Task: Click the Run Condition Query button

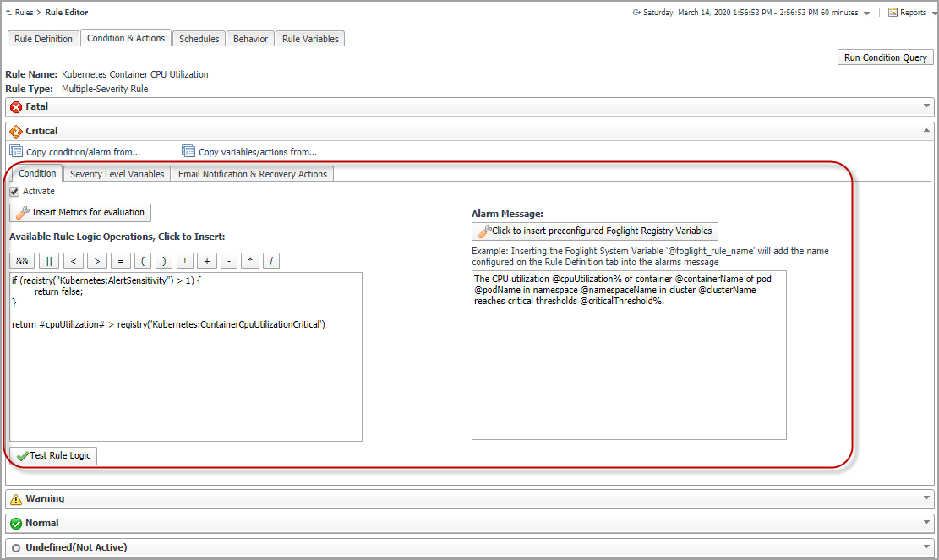Action: click(x=885, y=57)
